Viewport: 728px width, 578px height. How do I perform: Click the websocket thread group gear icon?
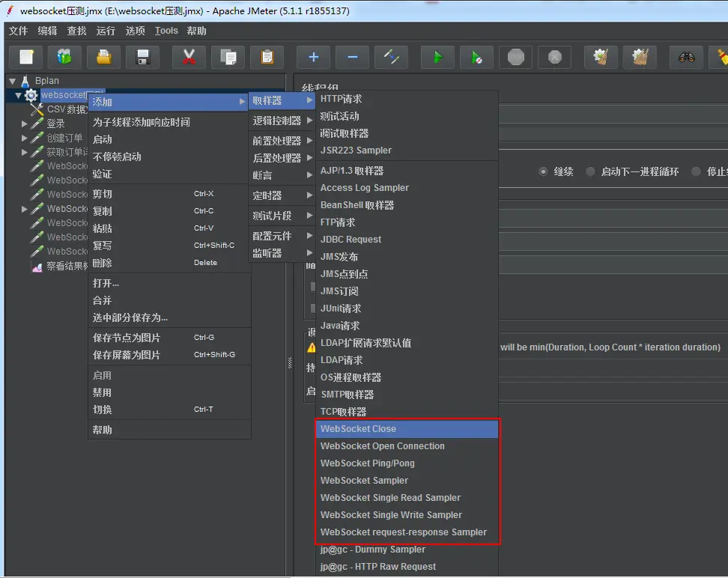pos(31,95)
